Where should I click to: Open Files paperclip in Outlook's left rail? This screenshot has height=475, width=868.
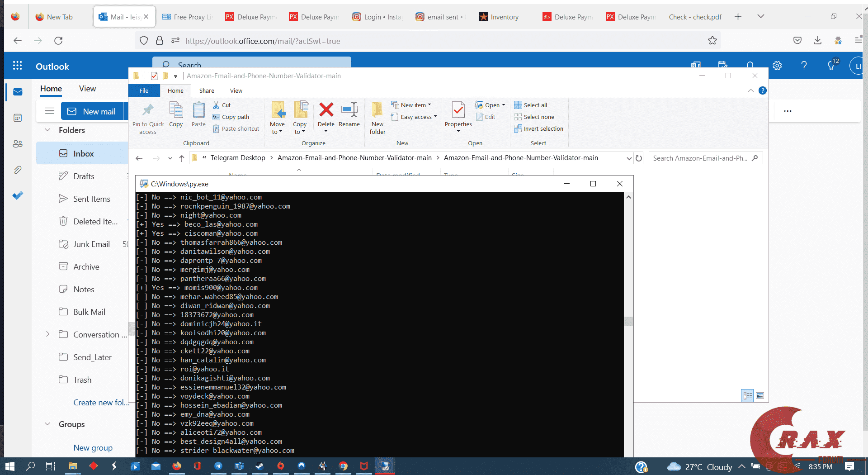tap(18, 170)
